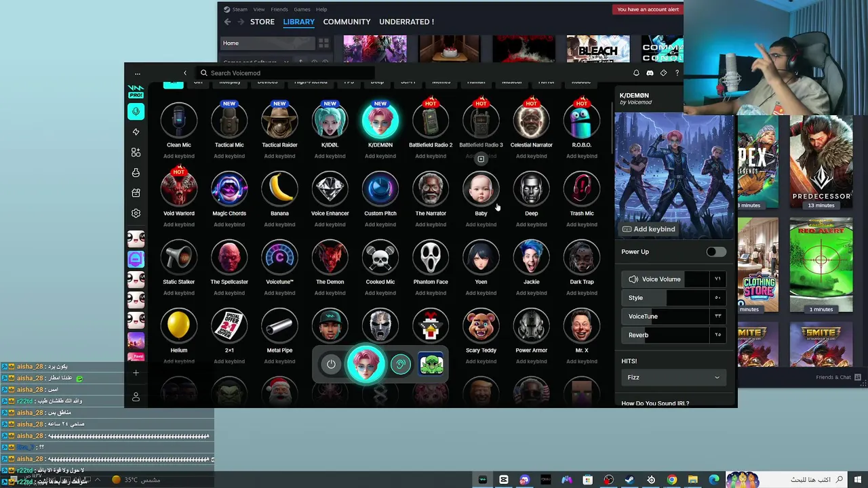This screenshot has width=868, height=488.
Task: Toggle the voice changer power button
Action: (x=331, y=365)
